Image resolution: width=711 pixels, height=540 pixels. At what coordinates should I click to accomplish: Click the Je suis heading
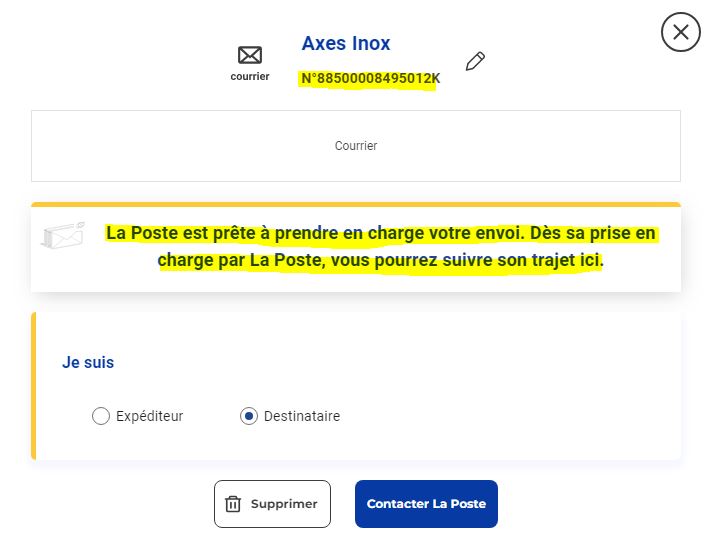coord(88,362)
